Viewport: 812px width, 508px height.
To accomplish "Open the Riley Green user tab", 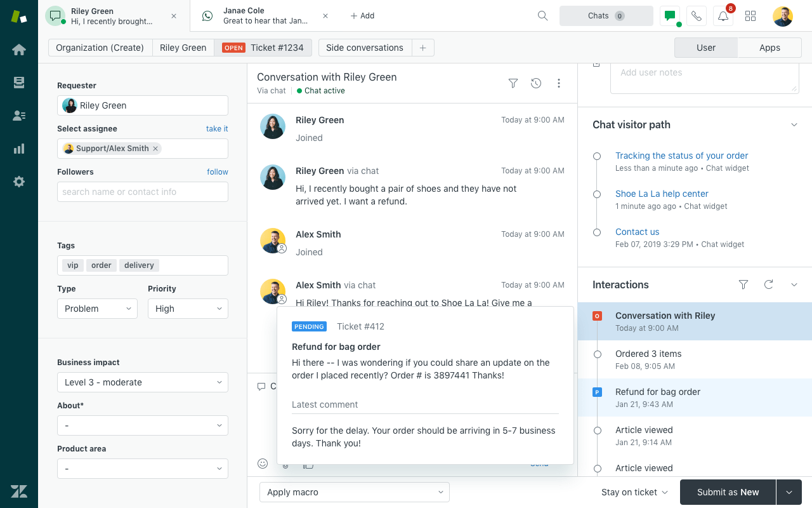I will pyautogui.click(x=183, y=48).
